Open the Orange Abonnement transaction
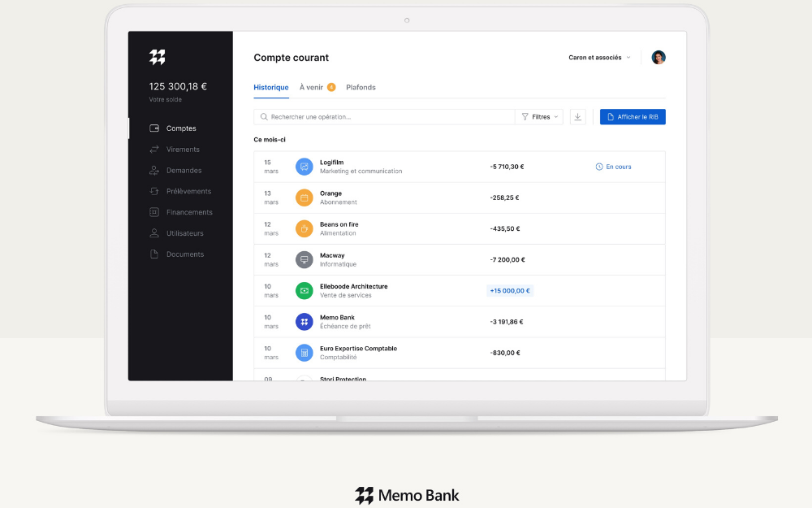Image resolution: width=812 pixels, height=508 pixels. [x=460, y=198]
